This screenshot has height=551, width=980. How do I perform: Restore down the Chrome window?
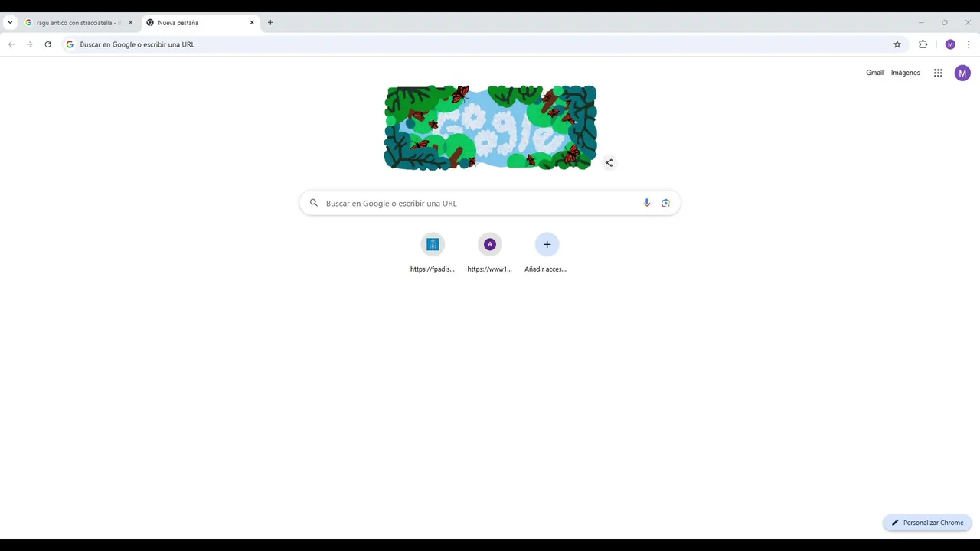945,23
